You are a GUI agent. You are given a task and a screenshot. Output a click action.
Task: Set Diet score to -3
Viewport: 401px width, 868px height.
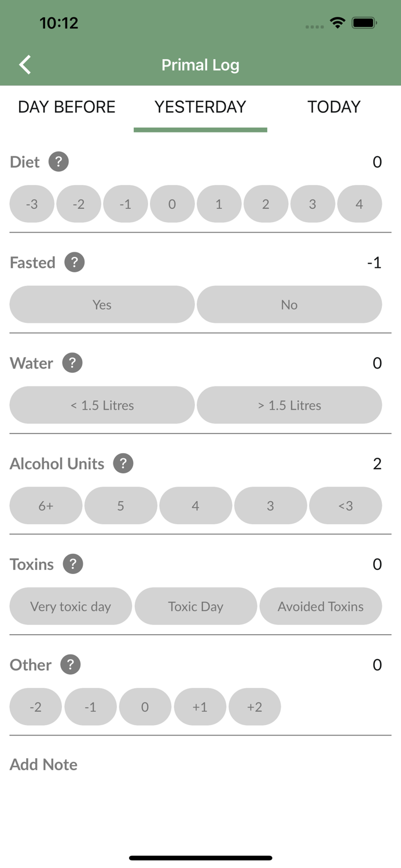(32, 204)
